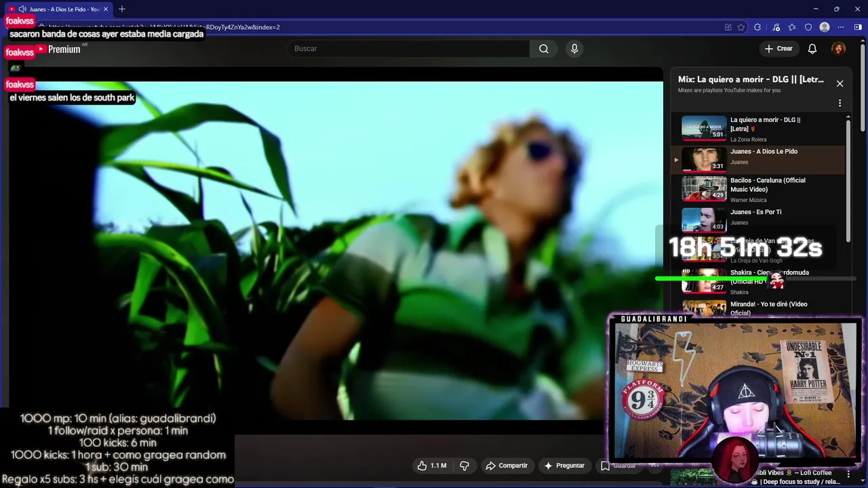The width and height of the screenshot is (868, 488).
Task: Type in the Buscar search field
Action: tap(409, 49)
